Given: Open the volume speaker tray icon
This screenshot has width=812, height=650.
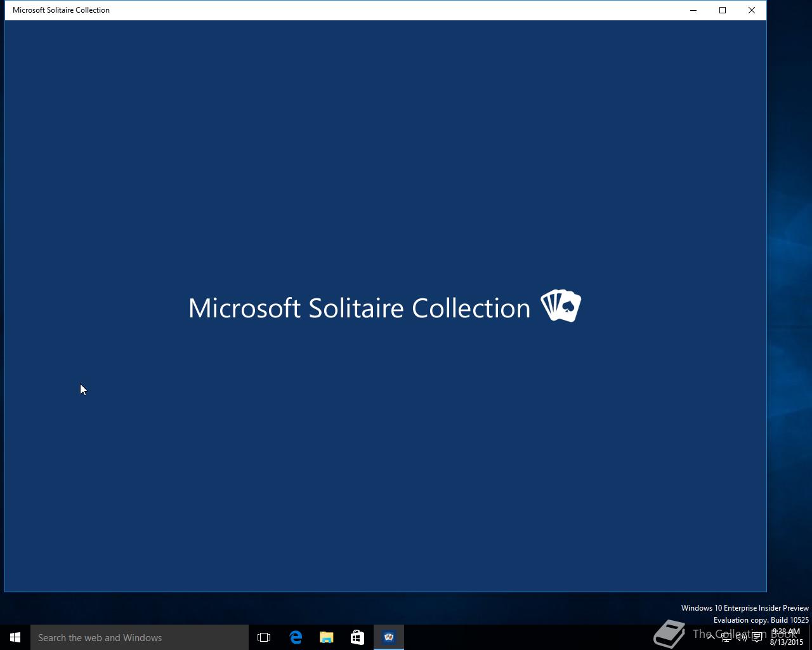Looking at the screenshot, I should tap(741, 637).
